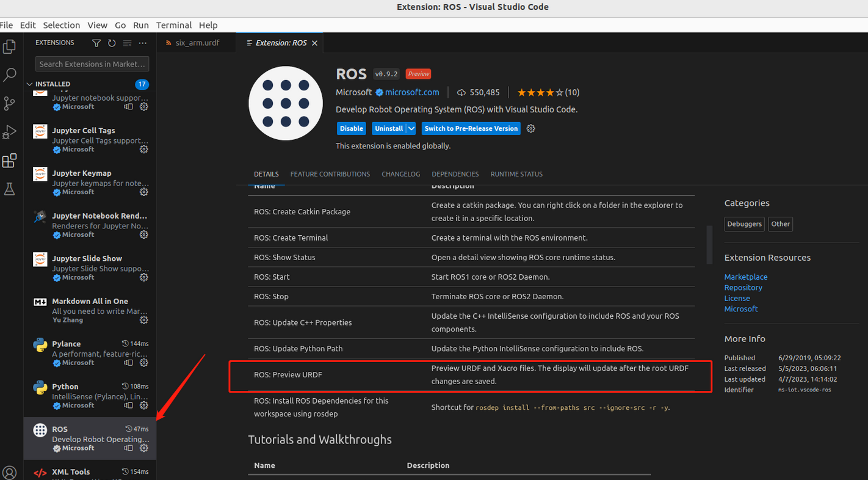This screenshot has height=480, width=868.
Task: Open the Search view in activity bar
Action: (9, 75)
